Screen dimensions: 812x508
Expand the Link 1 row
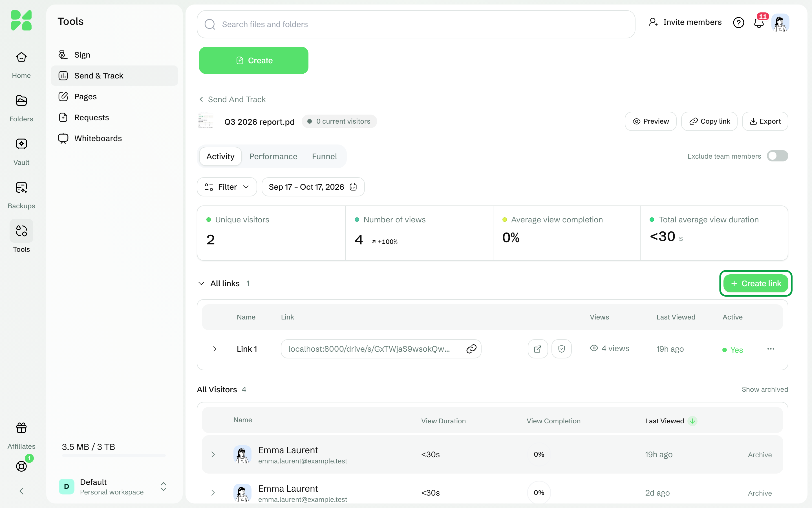pyautogui.click(x=215, y=349)
